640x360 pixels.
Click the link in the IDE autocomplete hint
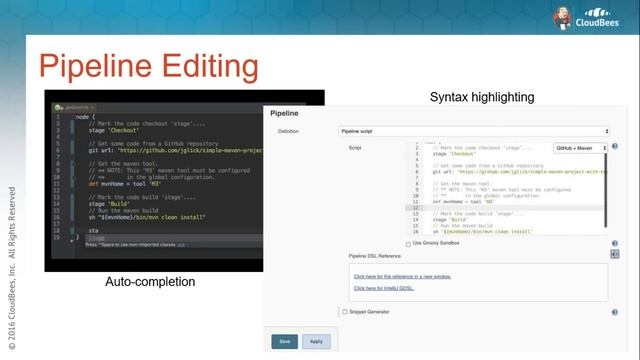pos(181,245)
